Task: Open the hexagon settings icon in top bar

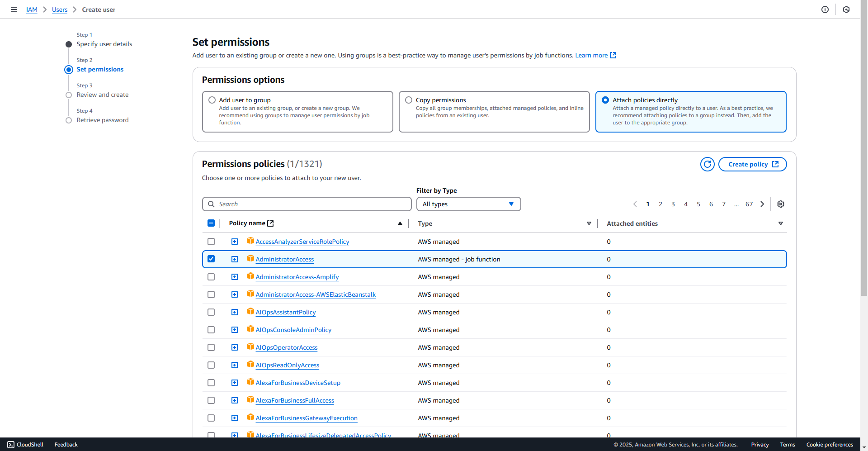Action: tap(846, 9)
